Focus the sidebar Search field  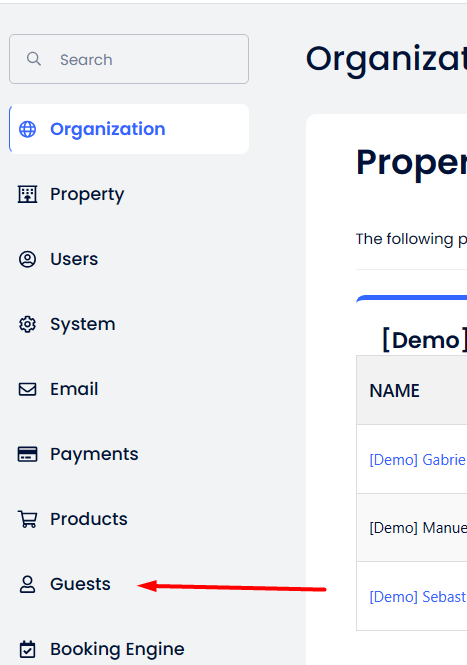click(129, 59)
